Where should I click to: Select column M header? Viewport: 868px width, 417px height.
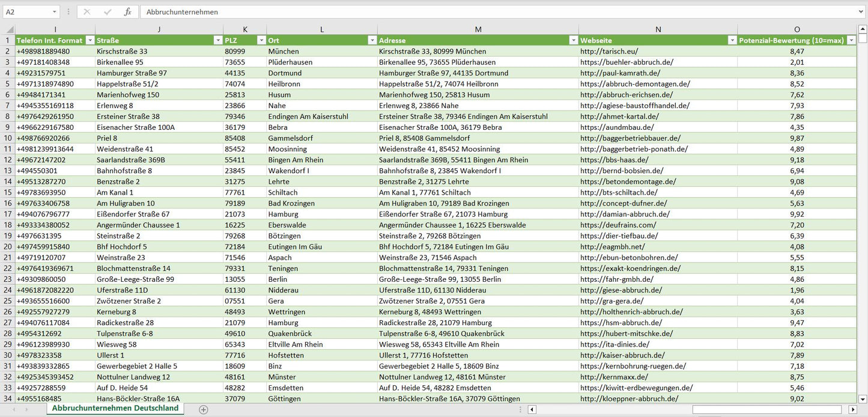point(478,29)
